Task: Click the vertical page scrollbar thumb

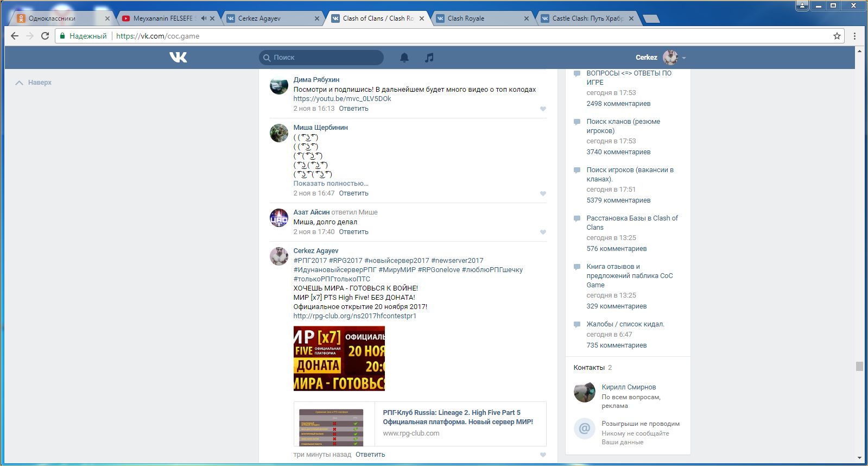Action: point(859,366)
